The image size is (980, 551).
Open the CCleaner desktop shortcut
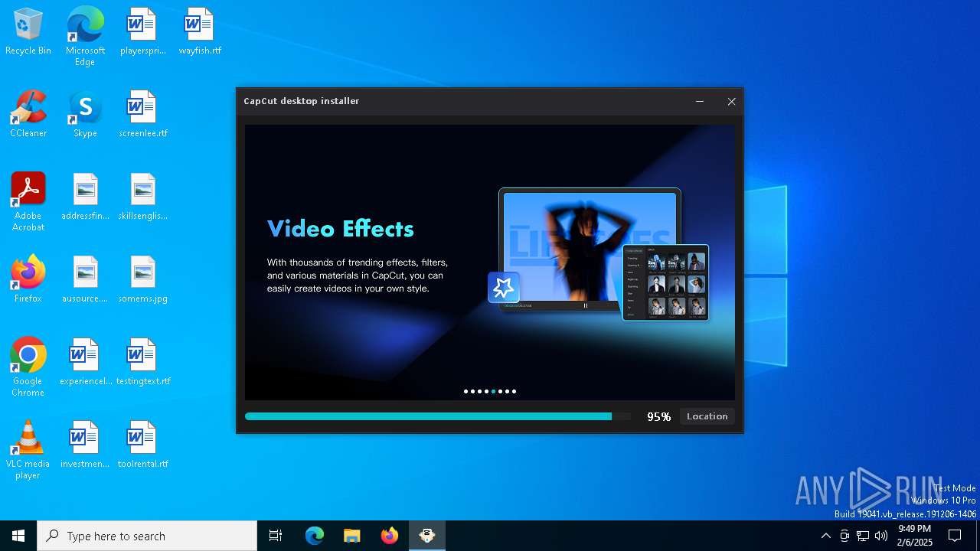28,114
